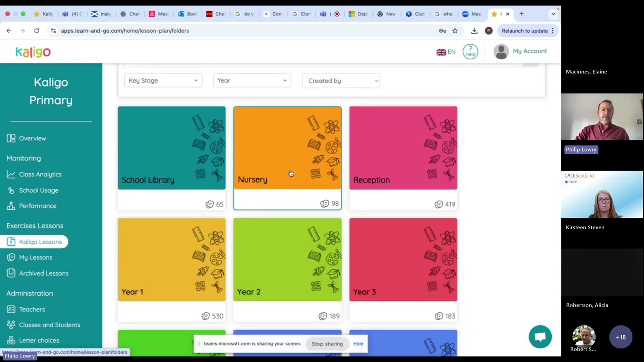Select Kirsteen Steven video tile
This screenshot has height=362, width=644.
click(x=603, y=195)
